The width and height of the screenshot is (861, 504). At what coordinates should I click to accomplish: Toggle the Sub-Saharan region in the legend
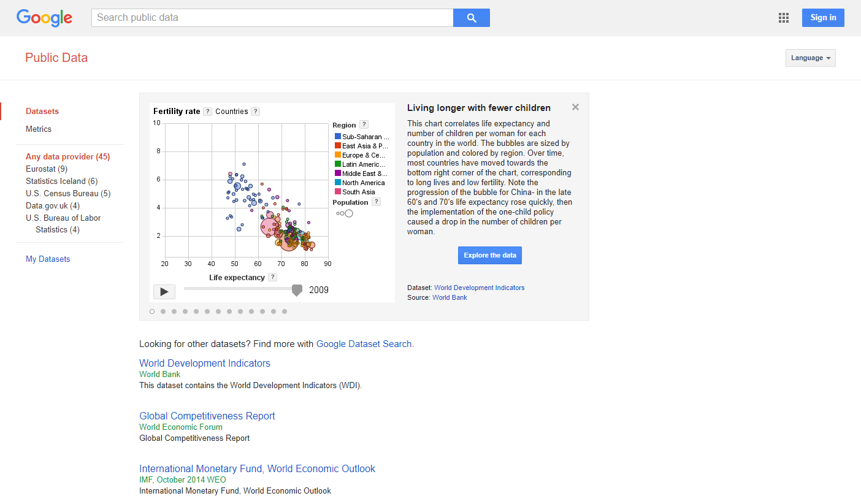point(362,136)
